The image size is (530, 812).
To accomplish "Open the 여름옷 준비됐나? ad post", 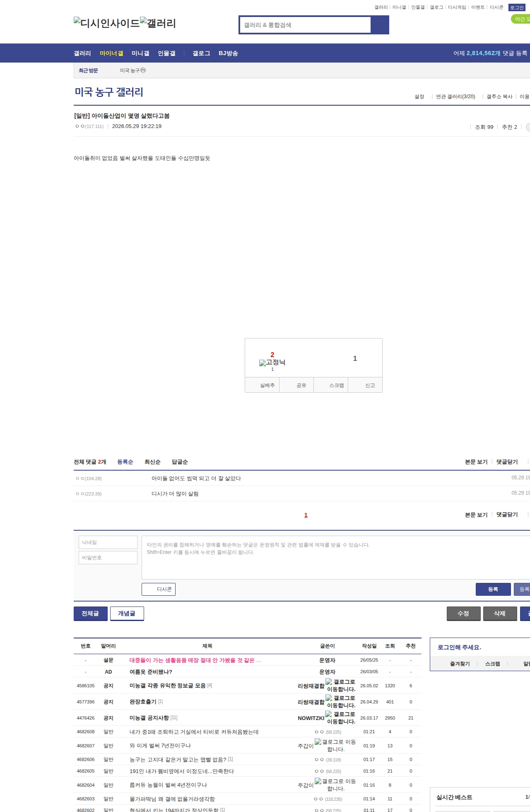I will 151,672.
